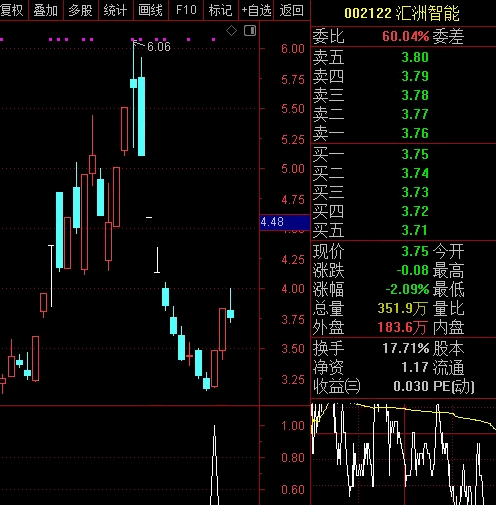Click the 换手 17.71% value

(x=406, y=349)
